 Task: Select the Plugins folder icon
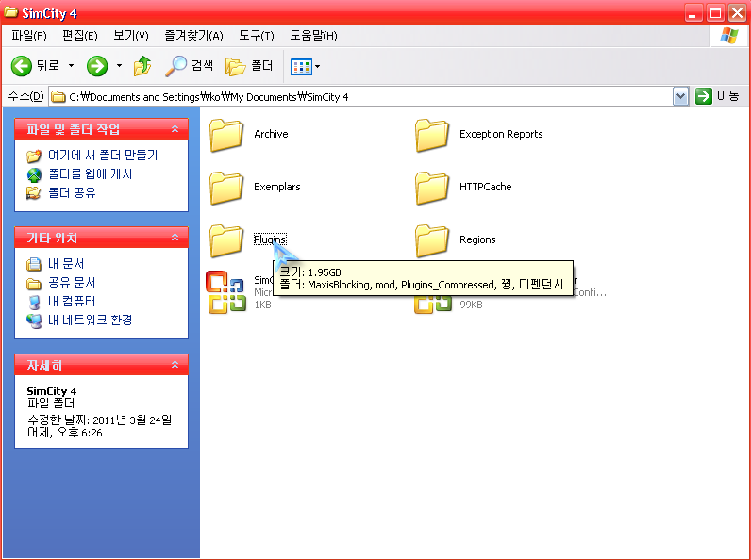(226, 240)
